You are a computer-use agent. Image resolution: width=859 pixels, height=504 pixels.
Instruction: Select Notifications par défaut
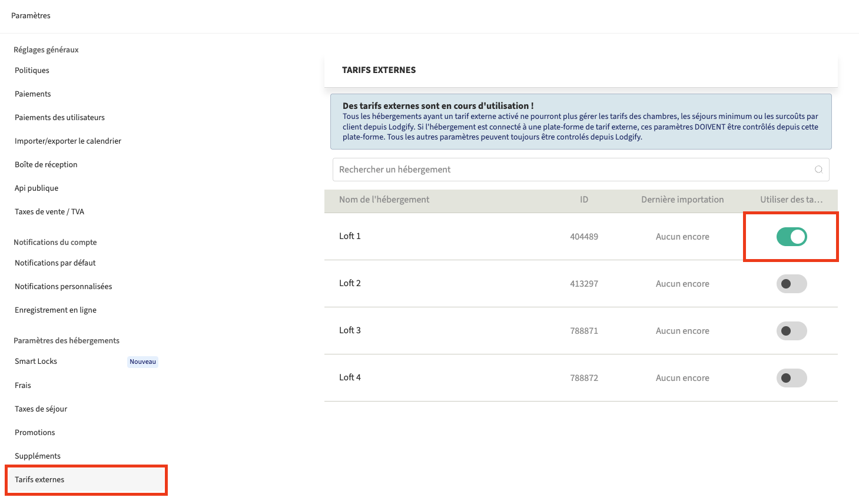[x=55, y=263]
